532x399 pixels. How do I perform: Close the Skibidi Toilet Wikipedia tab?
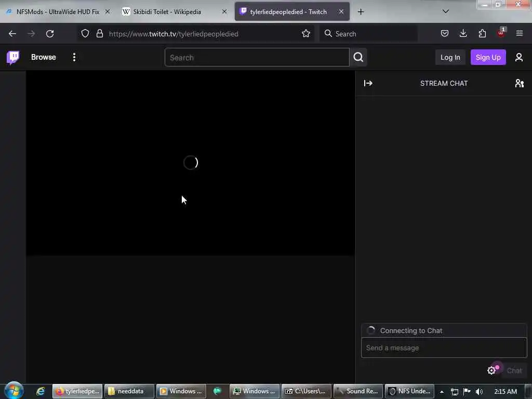(224, 12)
